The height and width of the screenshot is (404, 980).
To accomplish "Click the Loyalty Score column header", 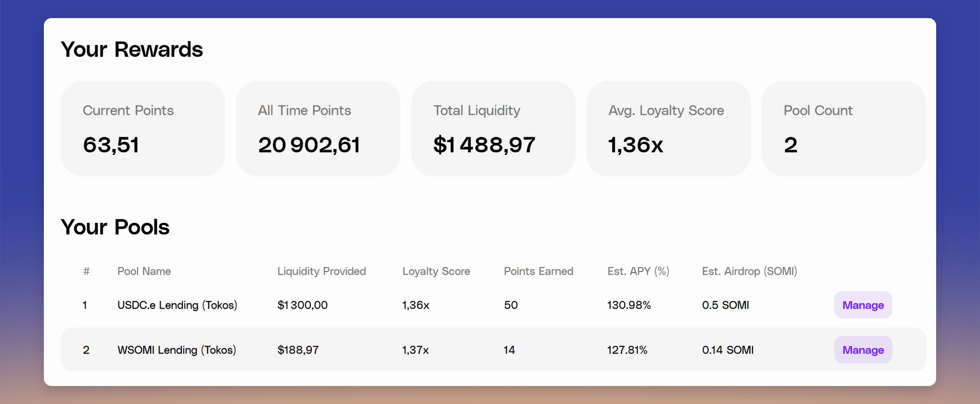I will pyautogui.click(x=436, y=271).
